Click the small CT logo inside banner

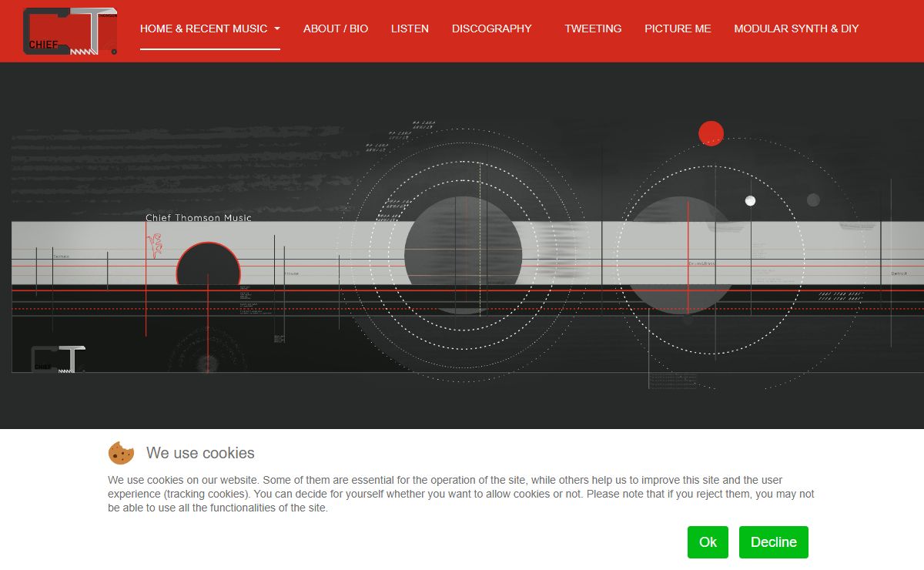(58, 359)
